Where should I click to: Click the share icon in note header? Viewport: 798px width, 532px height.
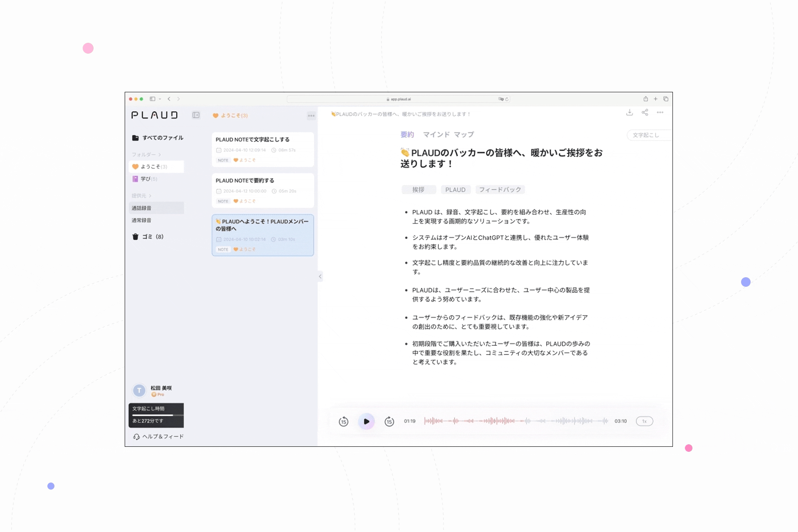[645, 113]
